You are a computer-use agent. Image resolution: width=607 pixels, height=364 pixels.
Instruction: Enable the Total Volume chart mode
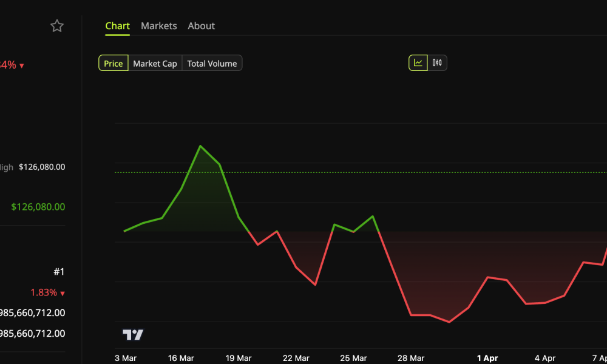point(212,63)
